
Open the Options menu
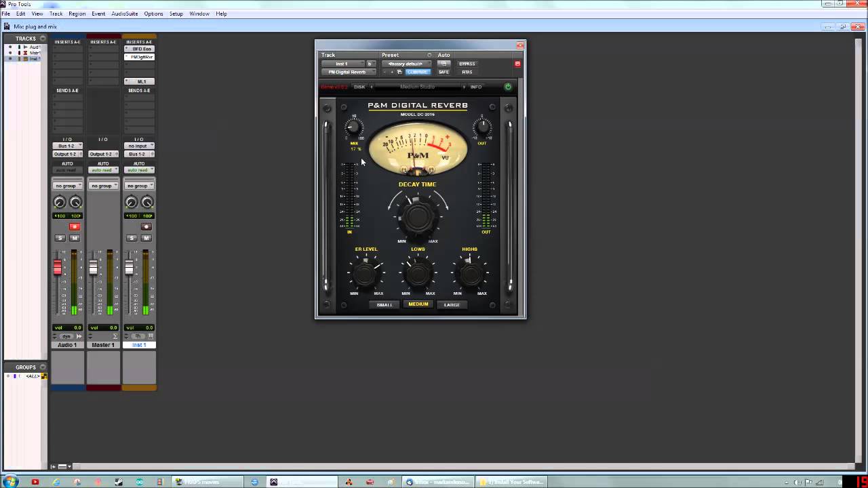click(x=153, y=14)
